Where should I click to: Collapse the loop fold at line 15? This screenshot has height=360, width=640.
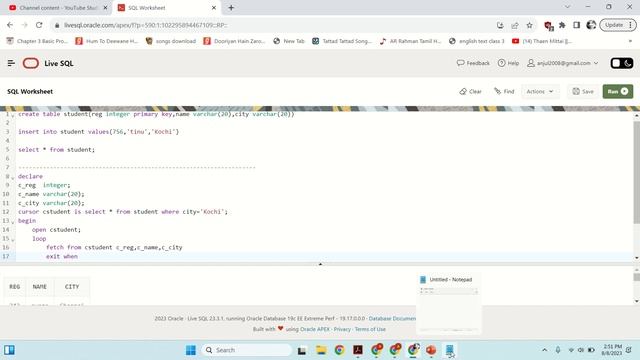click(13, 240)
